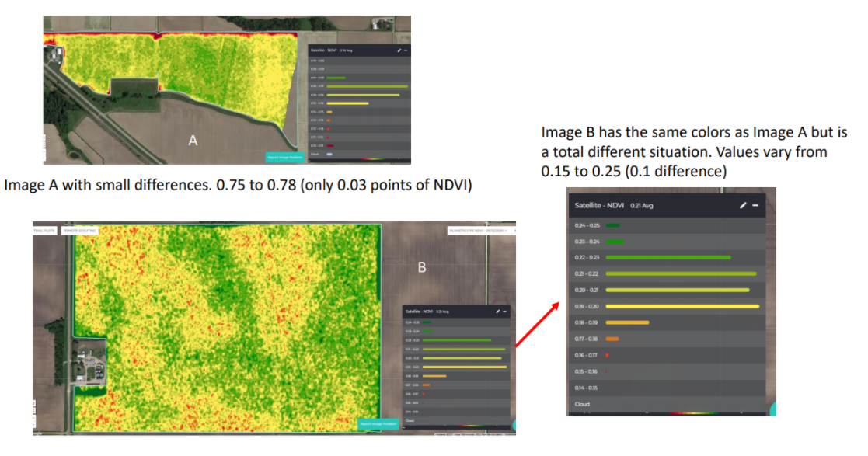Select the 0.21 - 0.22 row in enlarged legend
Viewport: 868px width, 456px height.
[667, 273]
